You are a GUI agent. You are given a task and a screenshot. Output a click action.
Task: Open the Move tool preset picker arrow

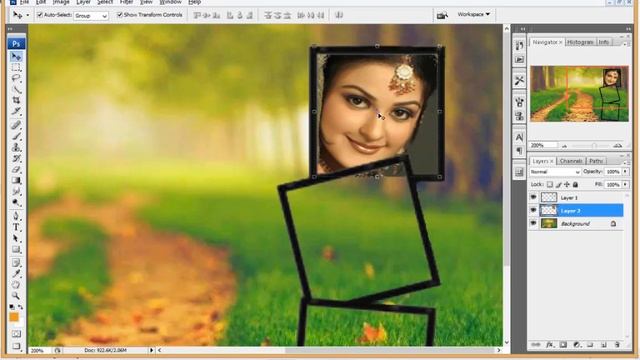point(27,16)
